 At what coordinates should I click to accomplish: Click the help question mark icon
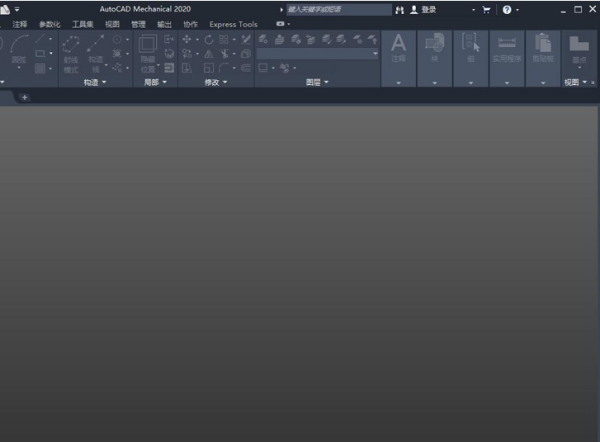click(x=507, y=9)
